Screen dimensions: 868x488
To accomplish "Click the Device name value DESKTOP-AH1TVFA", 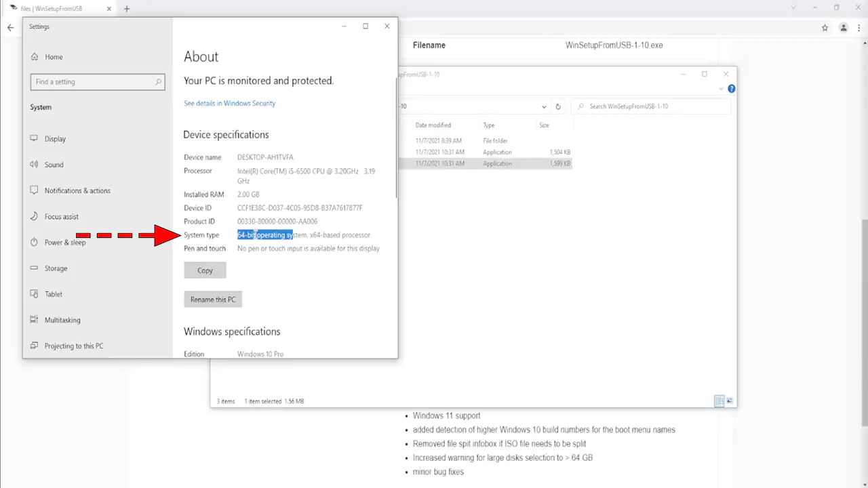I will pyautogui.click(x=265, y=157).
